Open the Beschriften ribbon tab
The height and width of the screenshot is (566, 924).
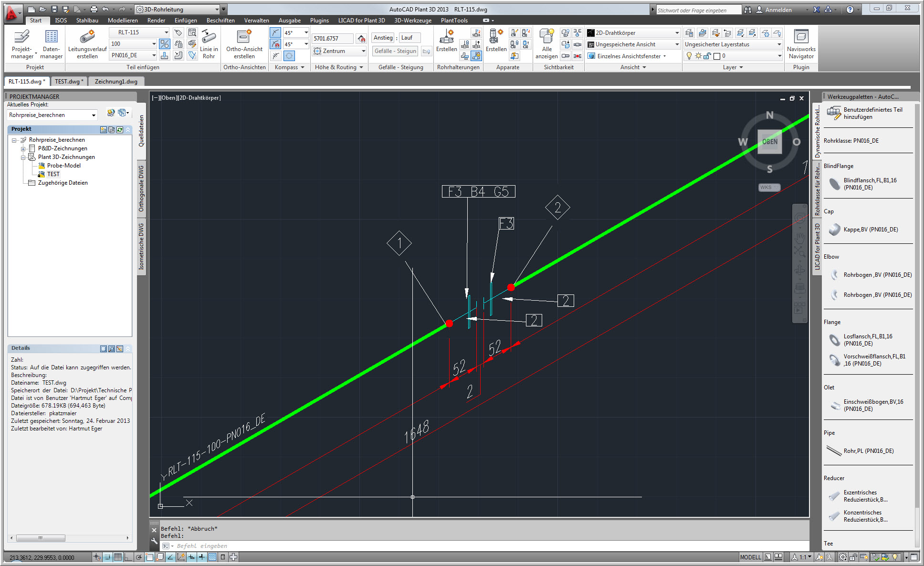220,21
